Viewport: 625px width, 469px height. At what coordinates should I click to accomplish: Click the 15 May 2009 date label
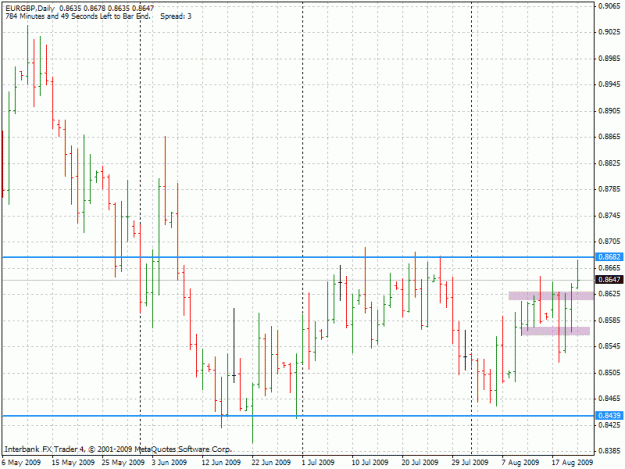click(x=73, y=463)
